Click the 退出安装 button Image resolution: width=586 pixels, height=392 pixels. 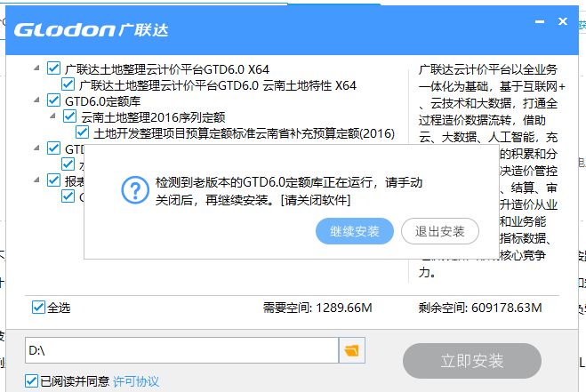440,231
